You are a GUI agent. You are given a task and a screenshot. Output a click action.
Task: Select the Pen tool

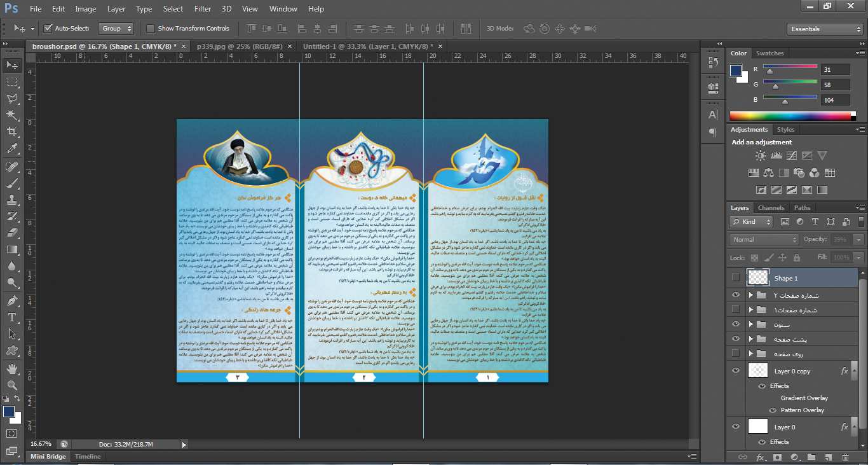[11, 300]
